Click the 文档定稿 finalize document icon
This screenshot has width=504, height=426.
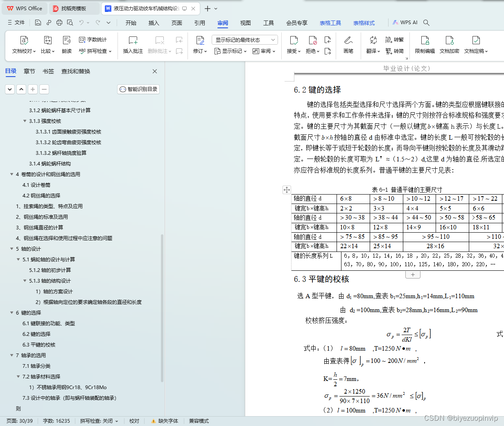[476, 40]
